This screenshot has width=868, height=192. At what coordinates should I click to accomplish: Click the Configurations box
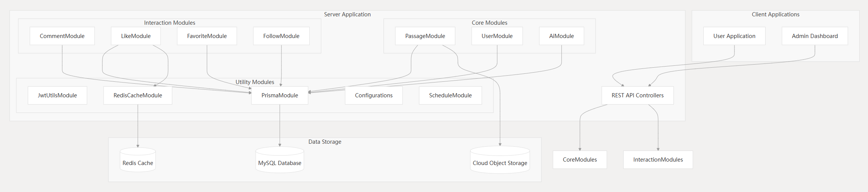coord(374,95)
